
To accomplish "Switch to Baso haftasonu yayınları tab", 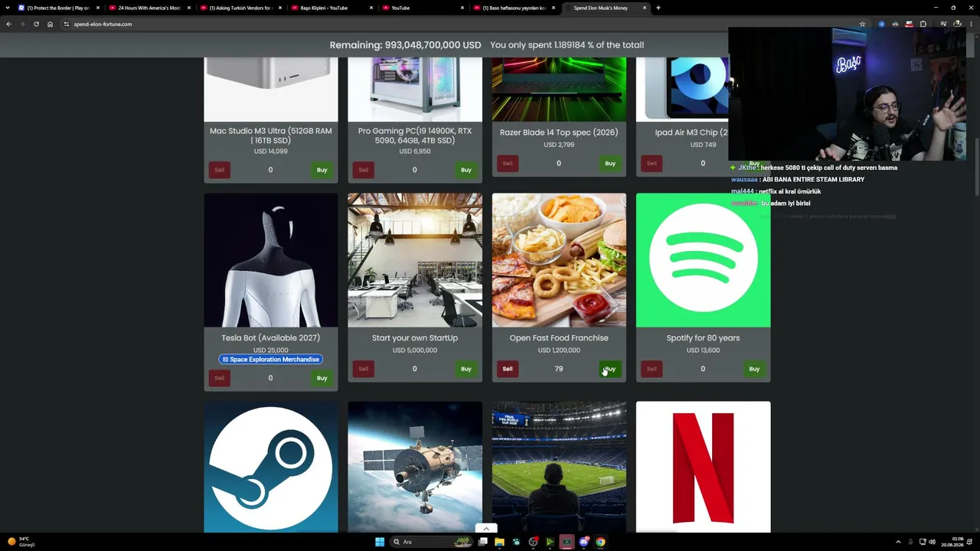I will (x=513, y=8).
